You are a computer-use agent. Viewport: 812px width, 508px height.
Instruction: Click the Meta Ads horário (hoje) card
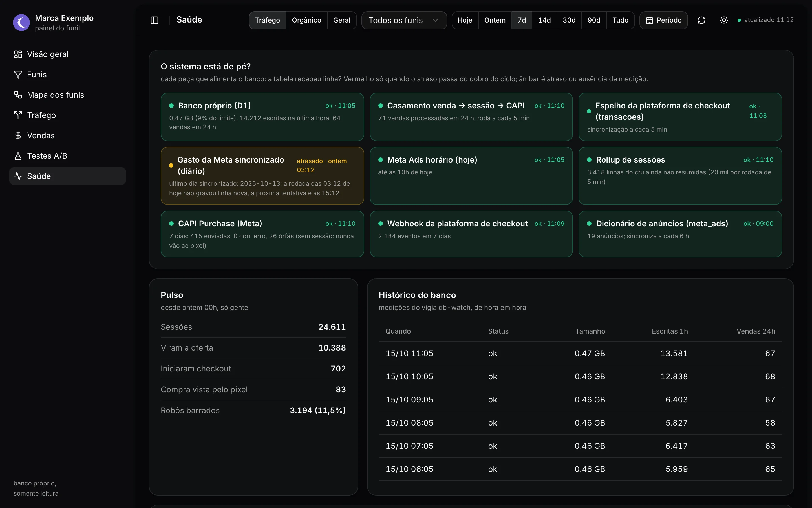(471, 176)
